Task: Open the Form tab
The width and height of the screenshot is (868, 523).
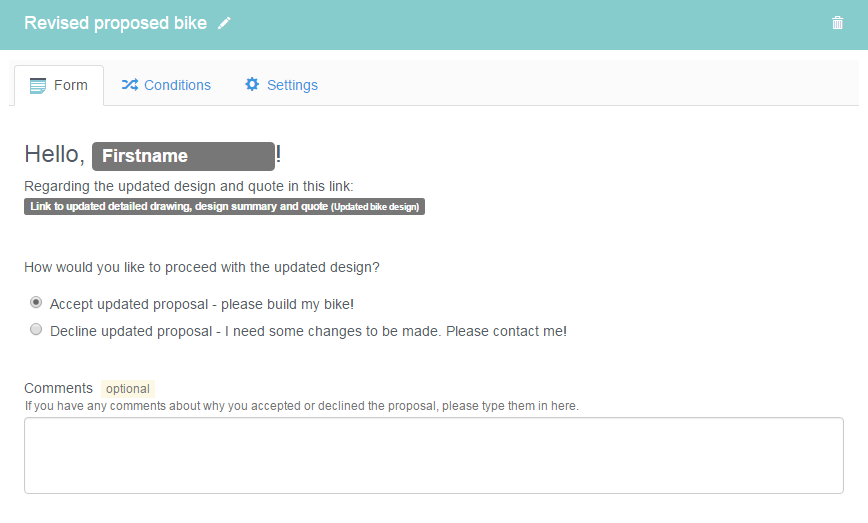Action: click(x=59, y=85)
